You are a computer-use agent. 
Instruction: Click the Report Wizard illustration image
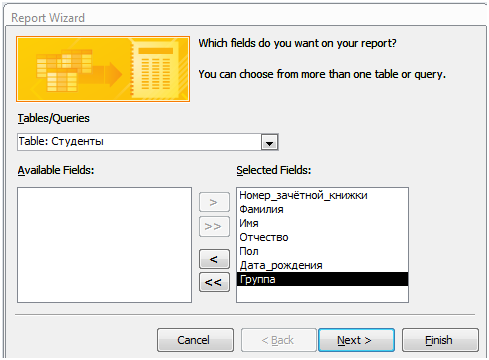coord(103,69)
